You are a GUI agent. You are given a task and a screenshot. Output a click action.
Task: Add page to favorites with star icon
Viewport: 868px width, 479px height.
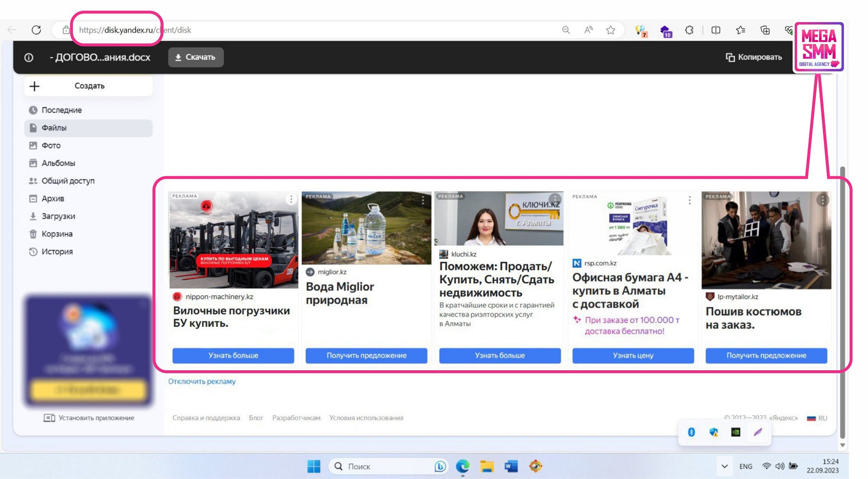(611, 30)
